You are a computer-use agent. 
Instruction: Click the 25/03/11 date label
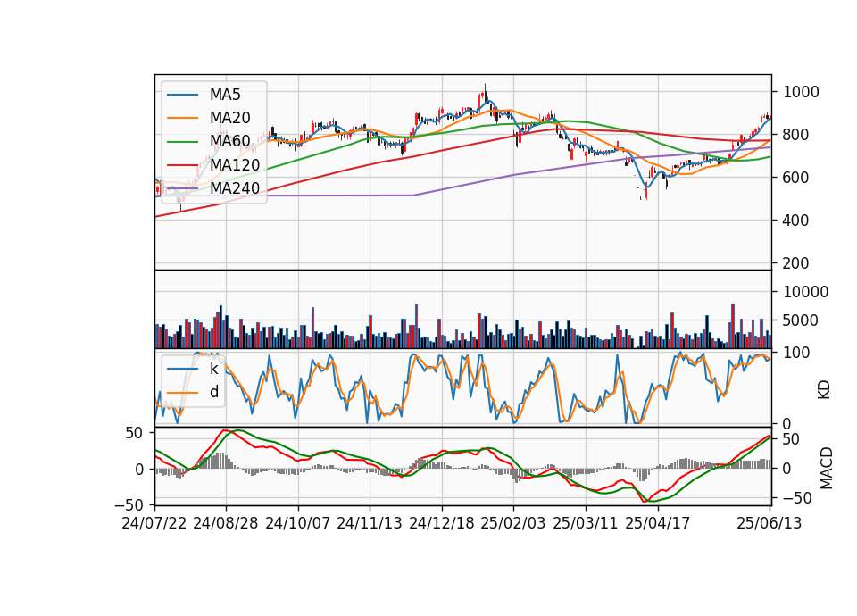click(x=586, y=523)
